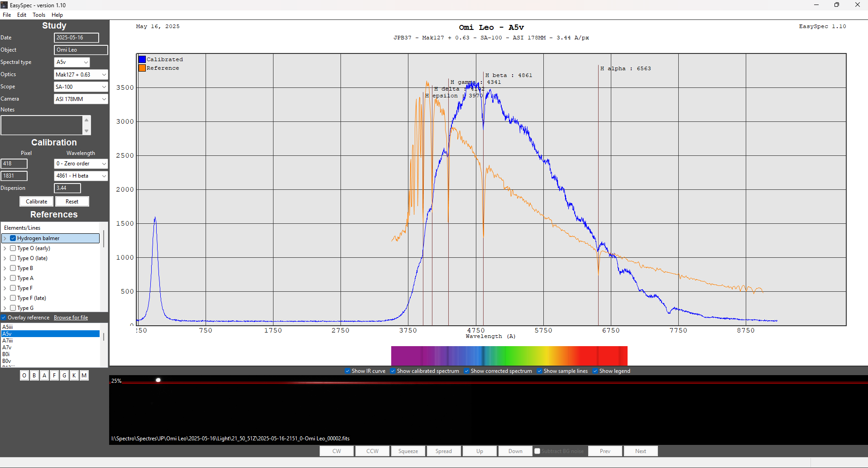The image size is (868, 468).
Task: Open the File menu
Action: tap(7, 15)
